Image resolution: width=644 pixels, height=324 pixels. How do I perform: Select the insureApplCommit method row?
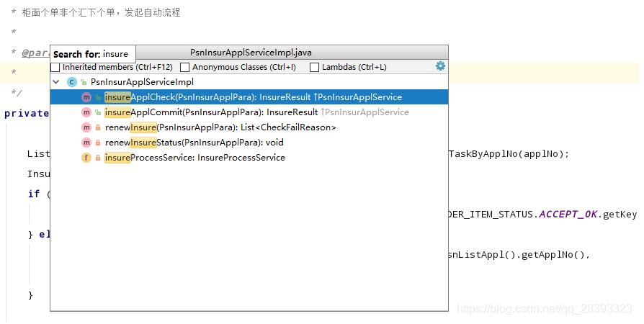(249, 112)
